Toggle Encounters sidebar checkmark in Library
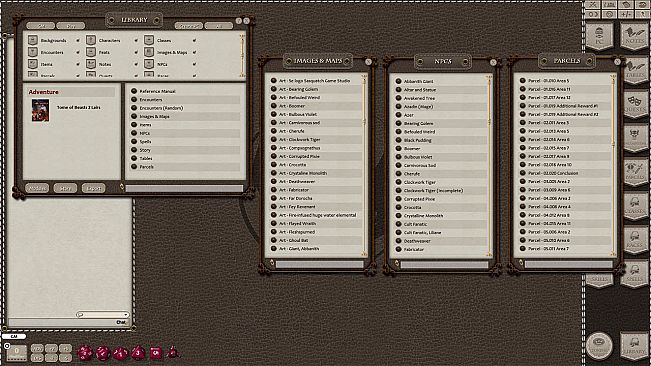Viewport: 651px width, 366px height. [78, 53]
